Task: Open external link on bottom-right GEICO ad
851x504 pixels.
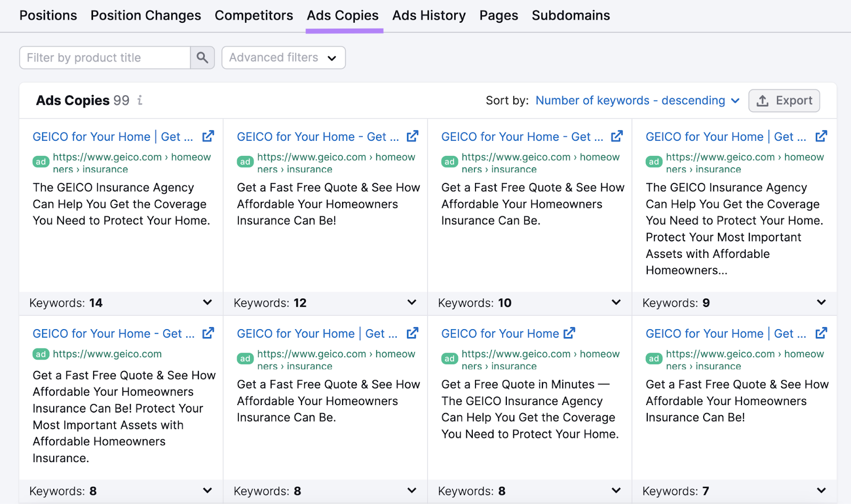Action: [x=821, y=333]
